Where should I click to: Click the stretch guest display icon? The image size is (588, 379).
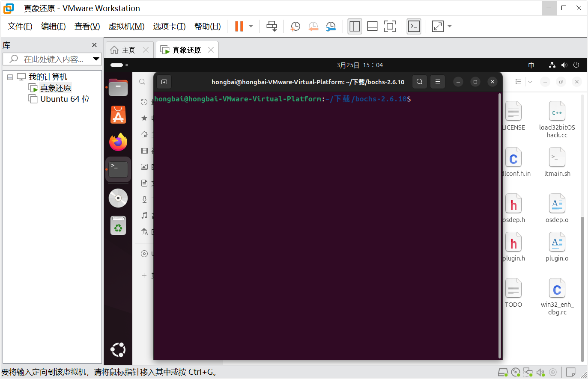[438, 26]
